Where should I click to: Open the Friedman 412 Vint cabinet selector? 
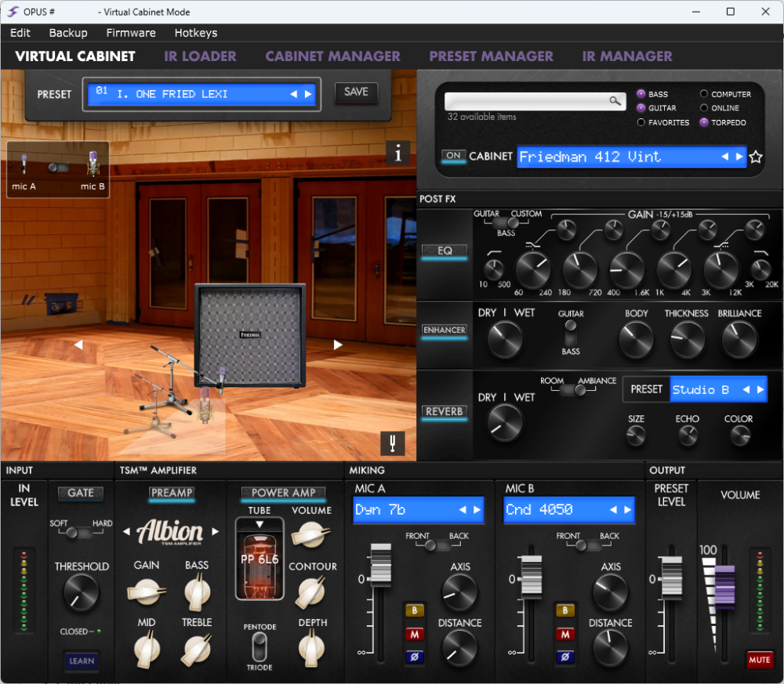[x=619, y=157]
